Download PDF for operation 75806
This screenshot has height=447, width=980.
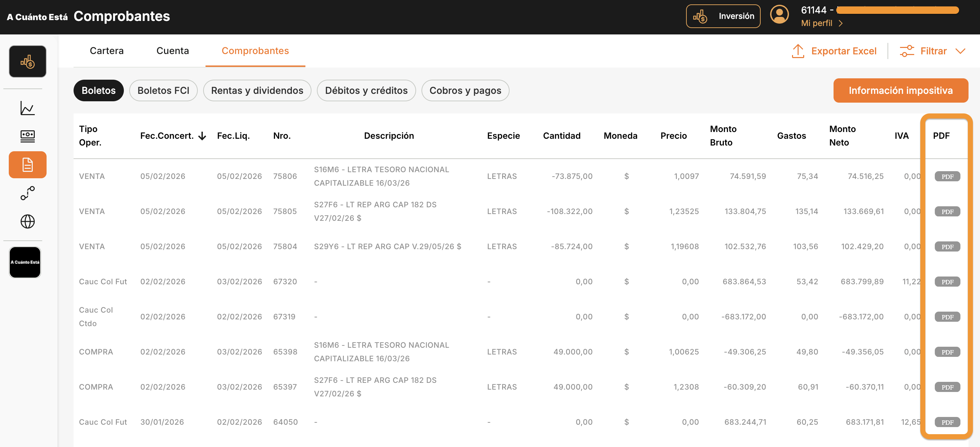click(x=947, y=176)
